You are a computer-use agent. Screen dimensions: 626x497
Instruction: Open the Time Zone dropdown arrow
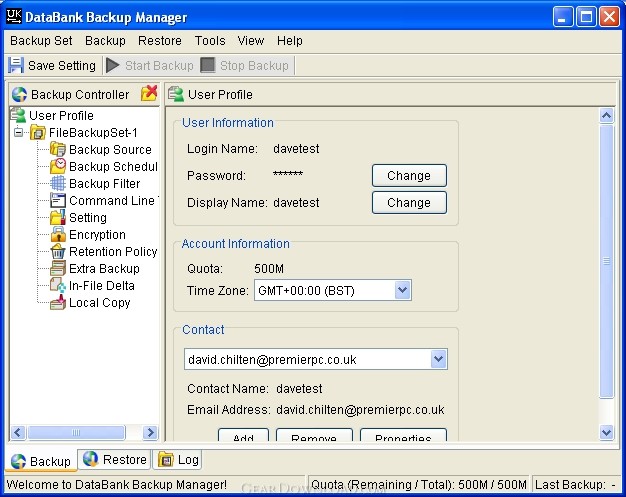(x=402, y=290)
